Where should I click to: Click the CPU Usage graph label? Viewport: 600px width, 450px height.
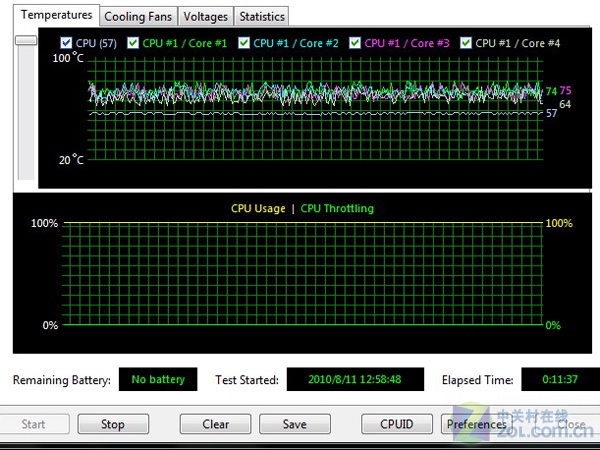[258, 209]
